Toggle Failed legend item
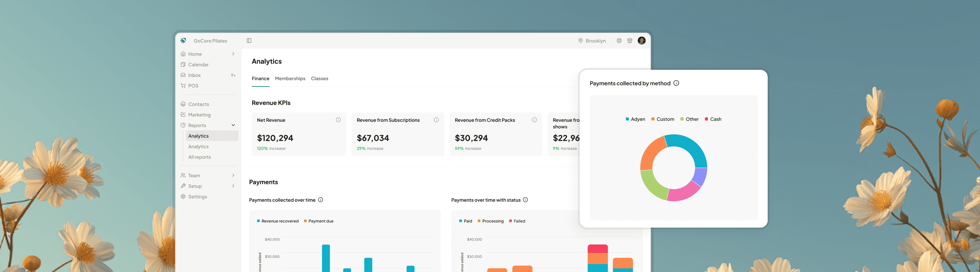 pyautogui.click(x=517, y=221)
